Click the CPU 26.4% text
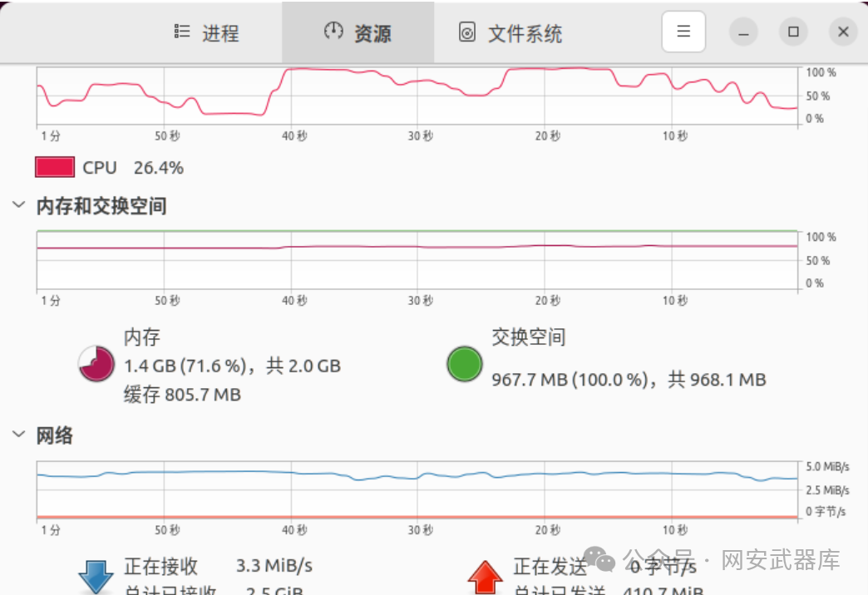 click(133, 168)
